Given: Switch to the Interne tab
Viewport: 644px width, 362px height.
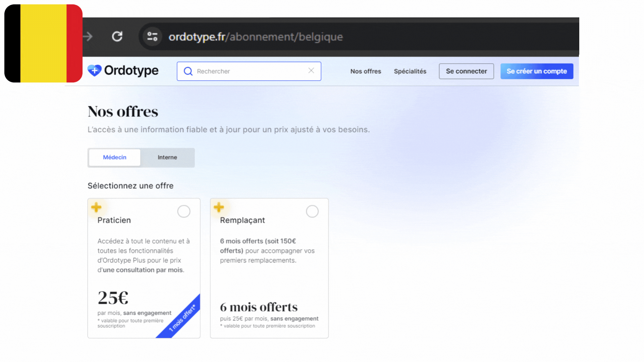Looking at the screenshot, I should pyautogui.click(x=167, y=158).
